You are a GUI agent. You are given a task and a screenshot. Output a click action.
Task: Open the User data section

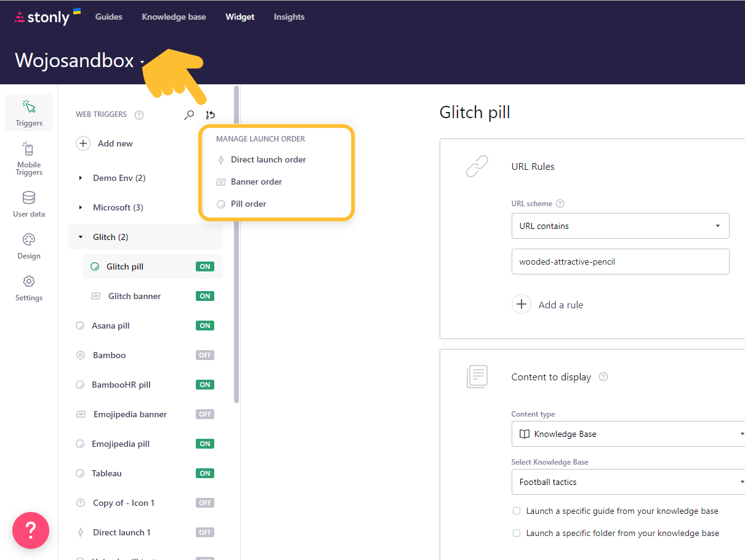tap(28, 204)
